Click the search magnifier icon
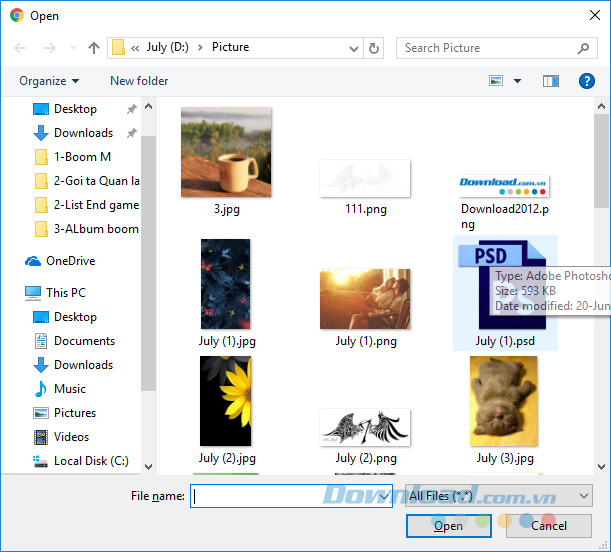The image size is (611, 552). coord(584,48)
